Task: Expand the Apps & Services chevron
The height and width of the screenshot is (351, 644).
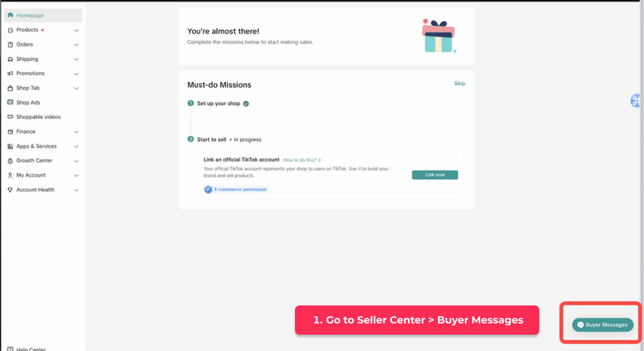Action: click(77, 147)
